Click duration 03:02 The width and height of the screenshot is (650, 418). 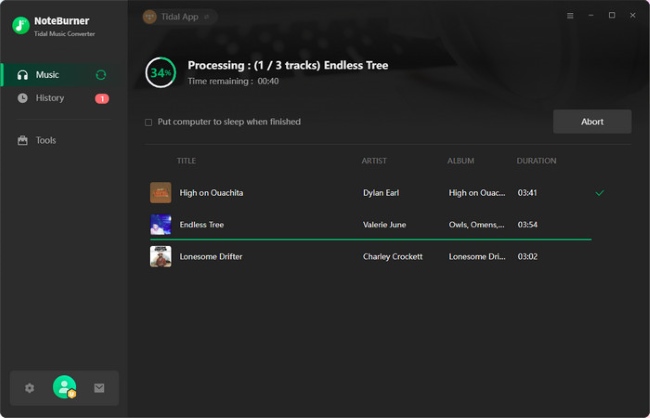click(528, 257)
